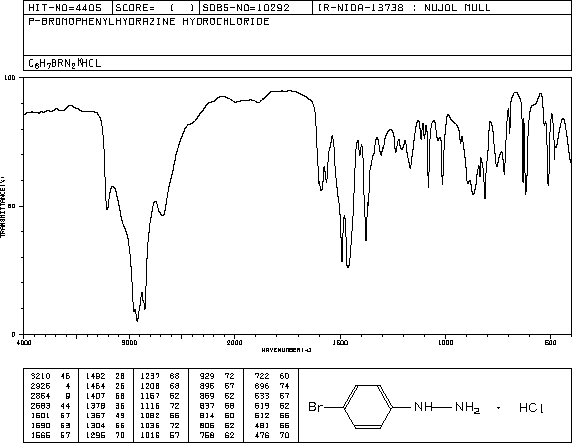The height and width of the screenshot is (443, 572).
Task: Click the 1000 wavenumber axis label
Action: 445,342
